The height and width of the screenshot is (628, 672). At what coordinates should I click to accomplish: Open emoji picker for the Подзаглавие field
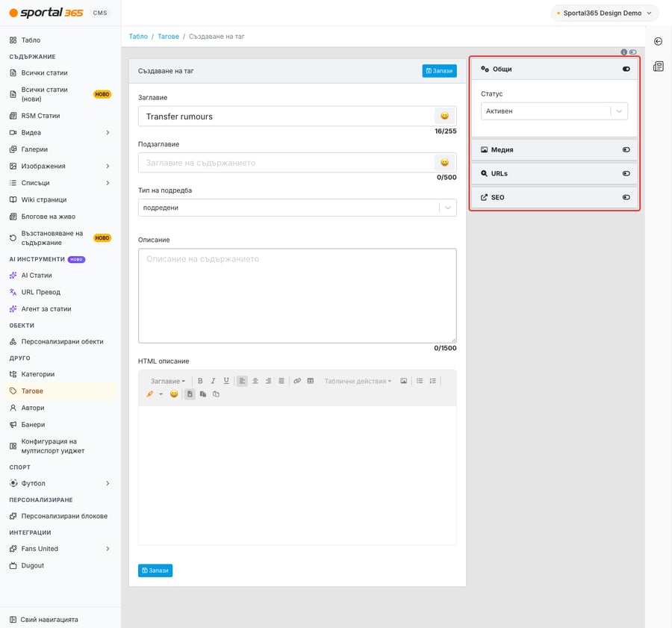pyautogui.click(x=445, y=163)
